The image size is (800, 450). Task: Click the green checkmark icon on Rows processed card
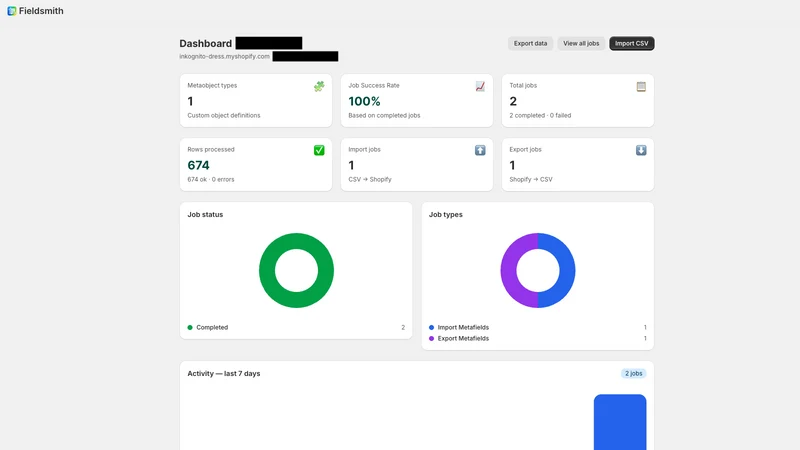[x=319, y=150]
